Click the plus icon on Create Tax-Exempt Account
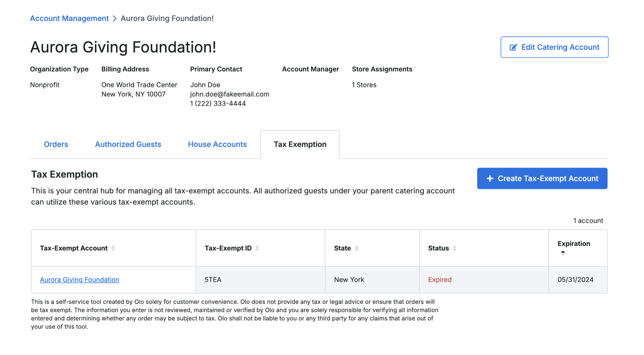644x355 pixels. [490, 179]
